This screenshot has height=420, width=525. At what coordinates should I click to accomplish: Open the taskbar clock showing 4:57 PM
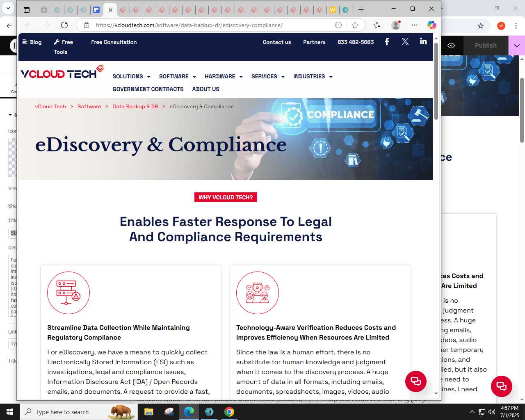tap(509, 412)
